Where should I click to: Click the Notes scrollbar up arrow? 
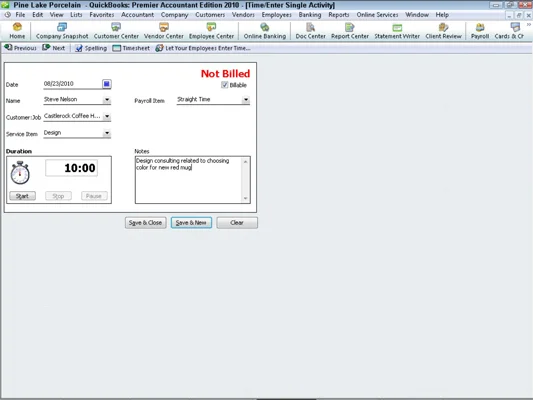click(x=245, y=161)
